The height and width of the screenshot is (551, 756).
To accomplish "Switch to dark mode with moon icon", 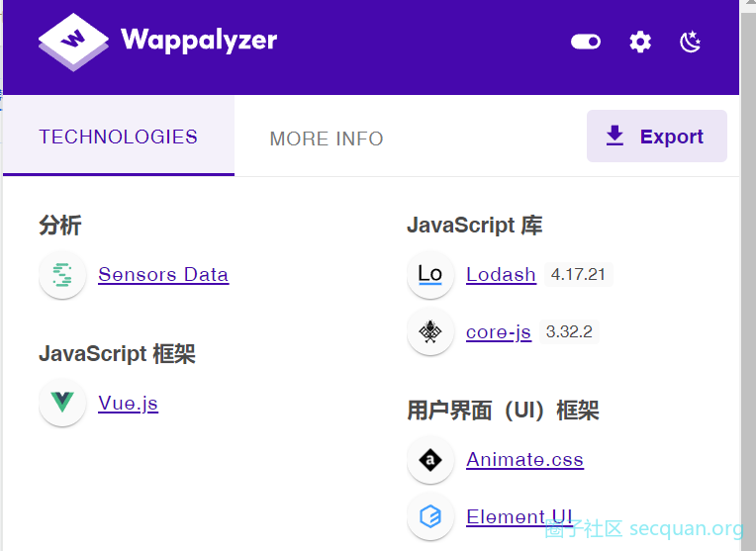I will click(690, 42).
